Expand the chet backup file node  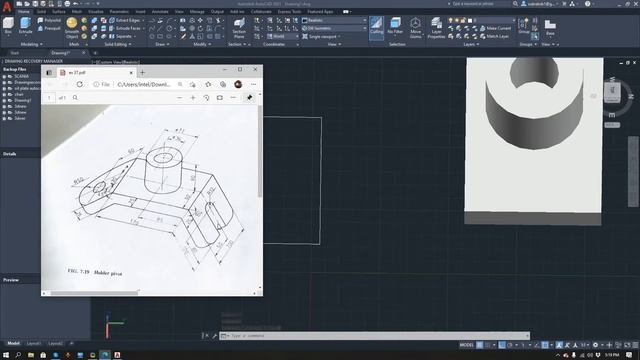click(x=4, y=94)
